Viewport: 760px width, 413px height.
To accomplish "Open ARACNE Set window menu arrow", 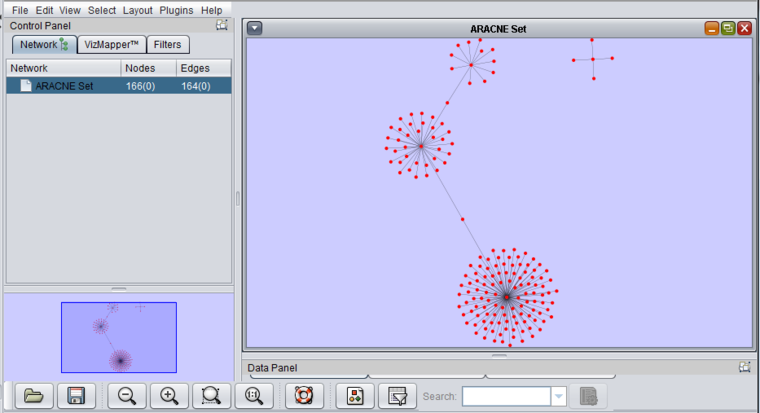I will pos(255,29).
